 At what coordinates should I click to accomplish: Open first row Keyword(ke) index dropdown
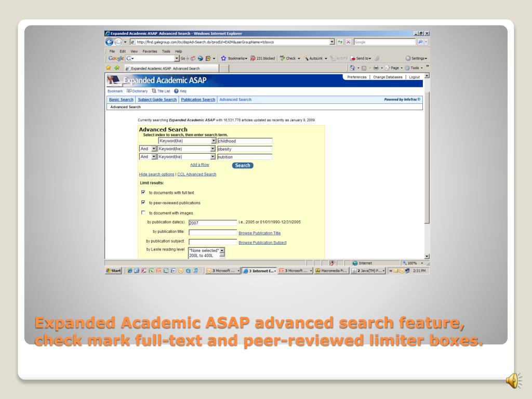[x=214, y=141]
